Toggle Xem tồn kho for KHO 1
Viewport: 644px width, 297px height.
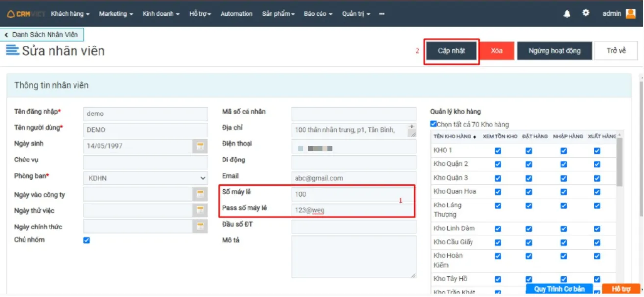(x=498, y=151)
